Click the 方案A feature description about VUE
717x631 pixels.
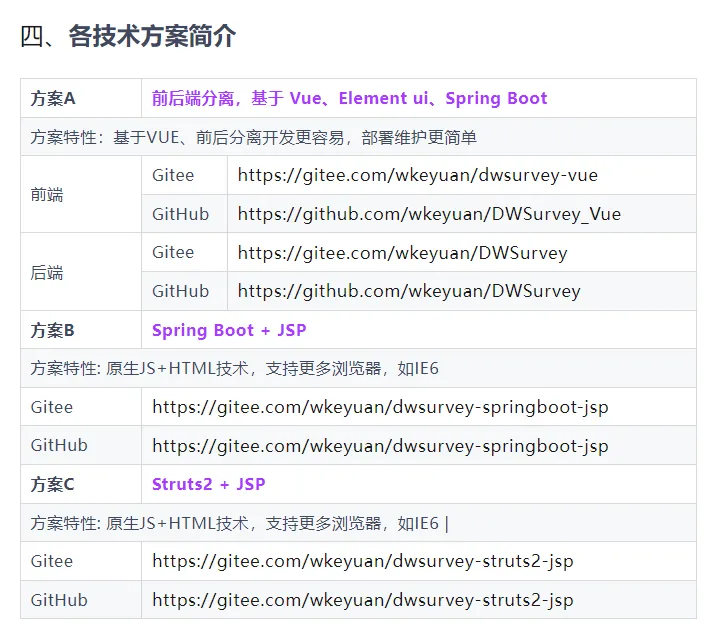[x=254, y=137]
